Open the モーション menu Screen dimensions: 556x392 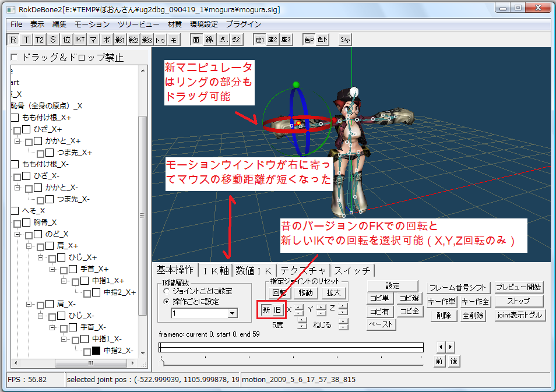92,24
